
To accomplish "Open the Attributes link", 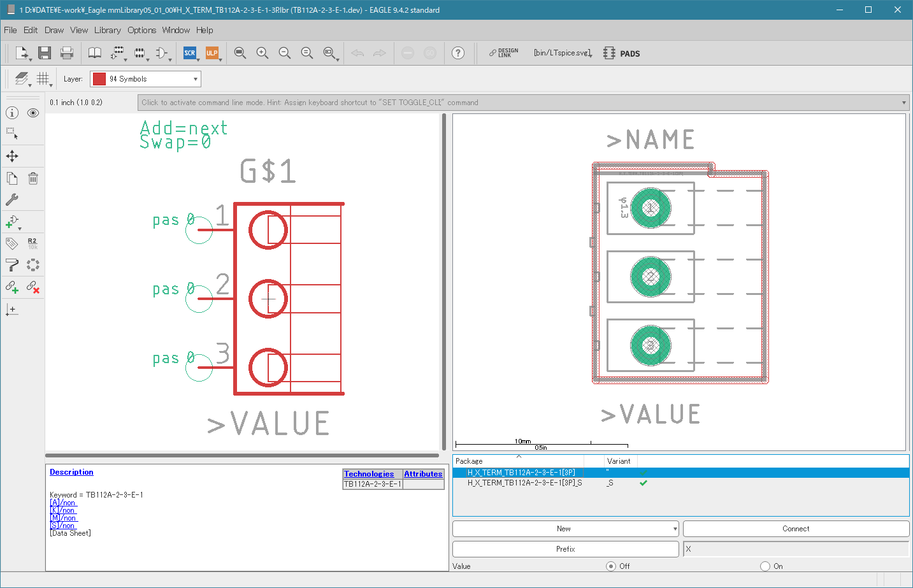I will tap(423, 474).
